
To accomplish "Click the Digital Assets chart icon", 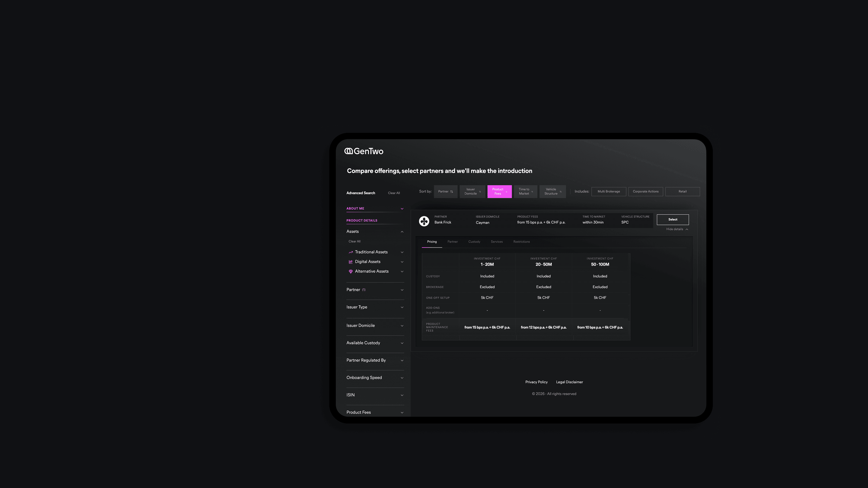I will [x=351, y=262].
